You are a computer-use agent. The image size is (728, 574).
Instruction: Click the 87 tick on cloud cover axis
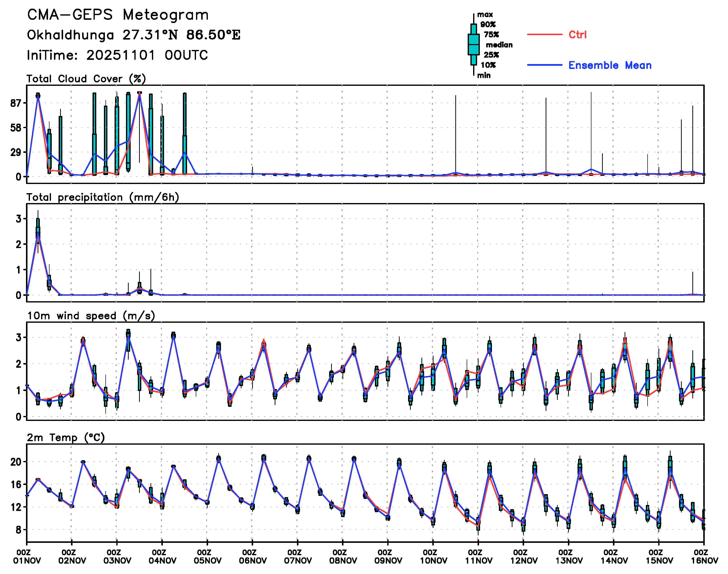click(x=16, y=103)
